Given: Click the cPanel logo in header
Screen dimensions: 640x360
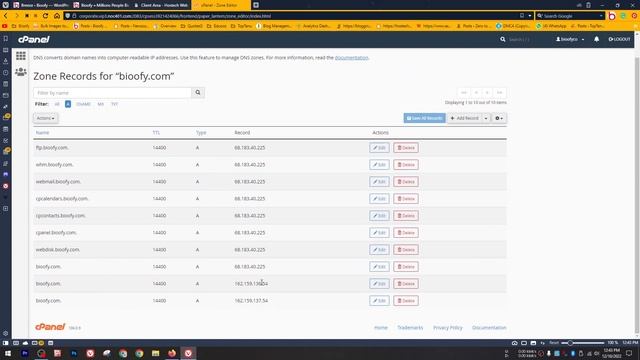Looking at the screenshot, I should tap(34, 39).
